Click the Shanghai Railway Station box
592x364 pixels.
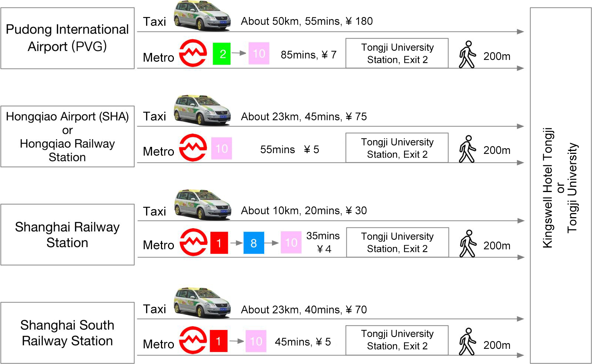(67, 235)
